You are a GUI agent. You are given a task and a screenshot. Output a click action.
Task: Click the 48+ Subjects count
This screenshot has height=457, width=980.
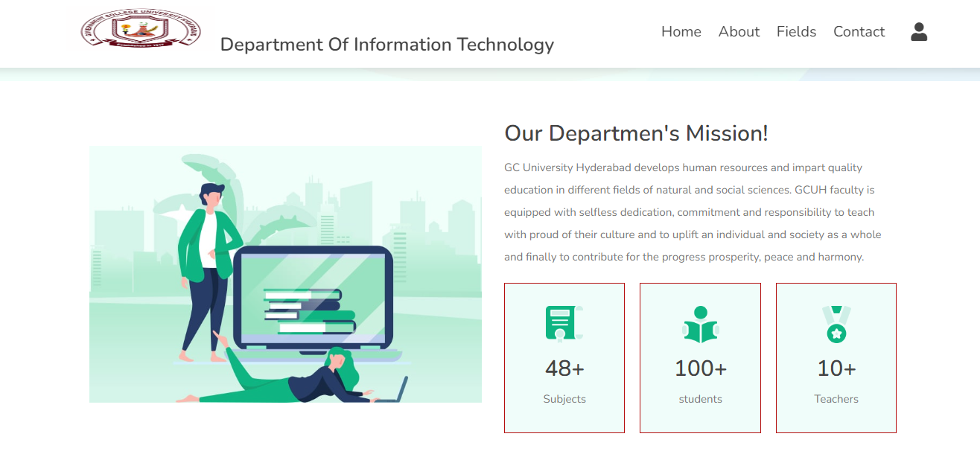[564, 368]
